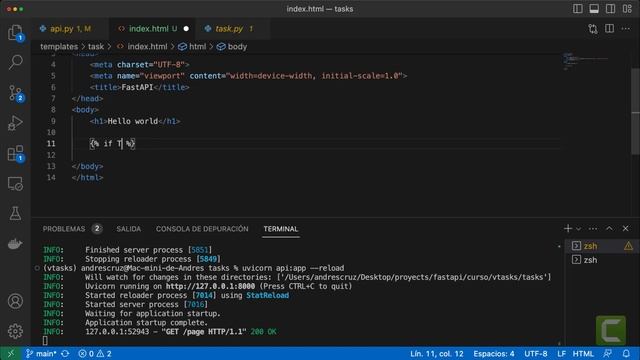The height and width of the screenshot is (360, 640).
Task: Maximize the panel size with chevron
Action: coord(609,229)
